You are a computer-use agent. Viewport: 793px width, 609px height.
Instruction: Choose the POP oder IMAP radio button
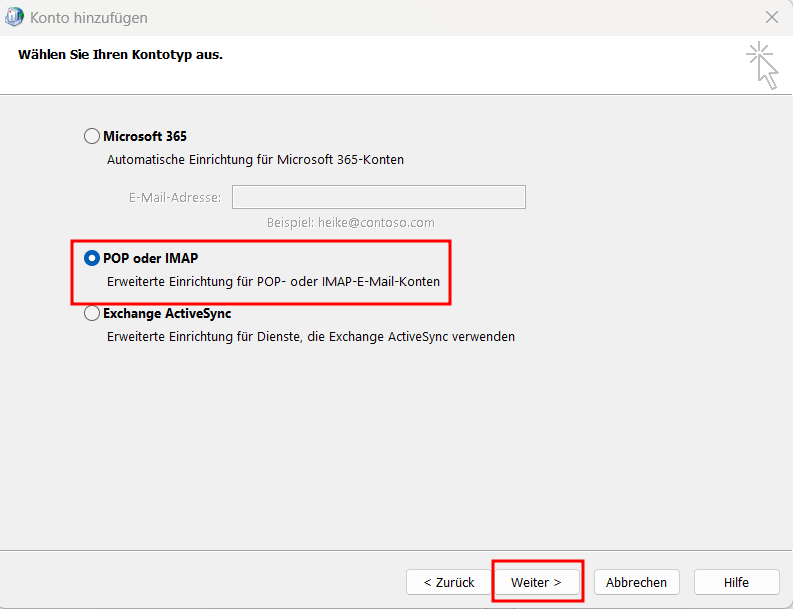click(92, 258)
